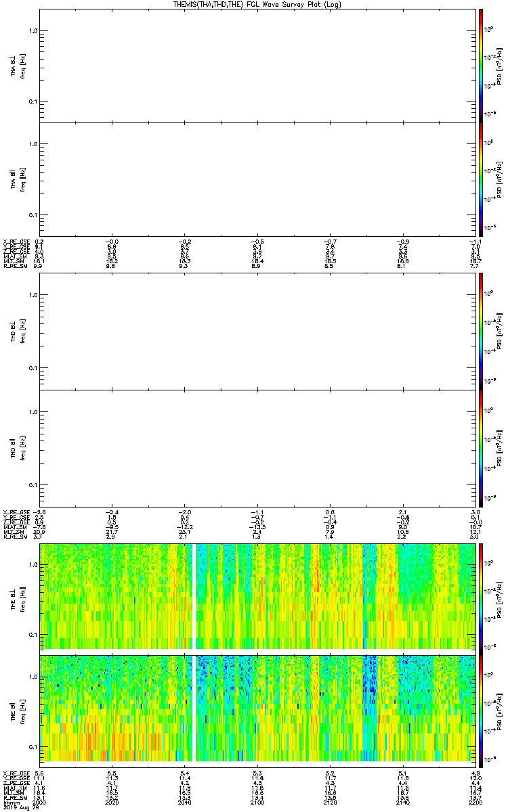Click the PSD [nT²/Hz] label beside the THA B⊥ color bar
The height and width of the screenshot is (812, 508).
click(501, 66)
